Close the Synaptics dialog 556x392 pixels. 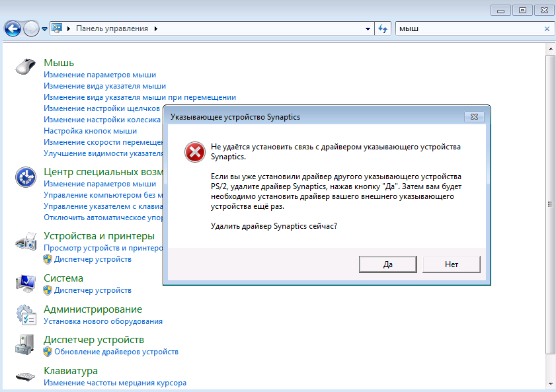click(x=474, y=116)
